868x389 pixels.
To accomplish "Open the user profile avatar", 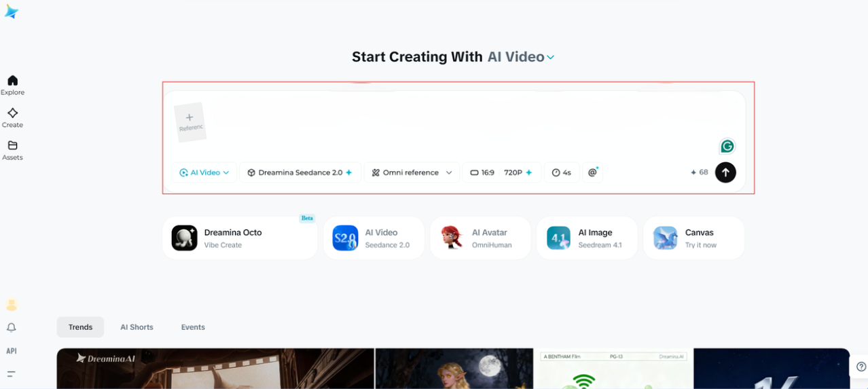I will click(12, 305).
